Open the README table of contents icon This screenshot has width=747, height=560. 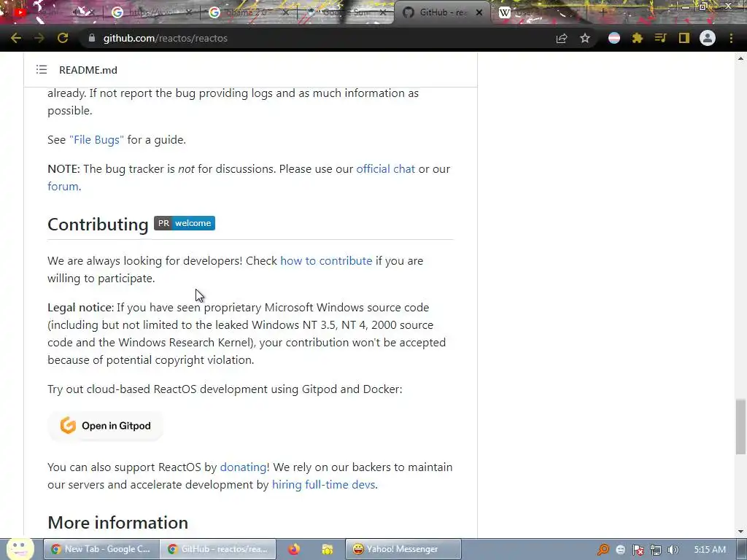point(42,70)
